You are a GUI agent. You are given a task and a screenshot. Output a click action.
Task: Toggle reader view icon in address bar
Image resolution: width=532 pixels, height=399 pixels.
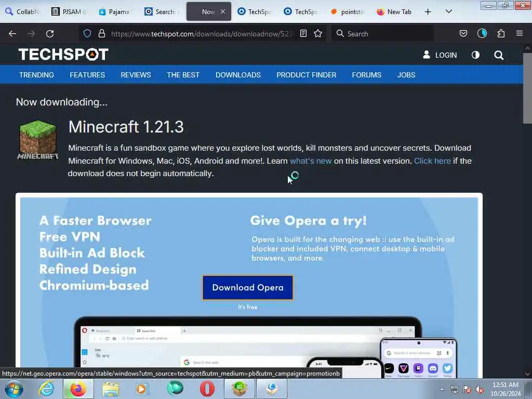coord(303,33)
